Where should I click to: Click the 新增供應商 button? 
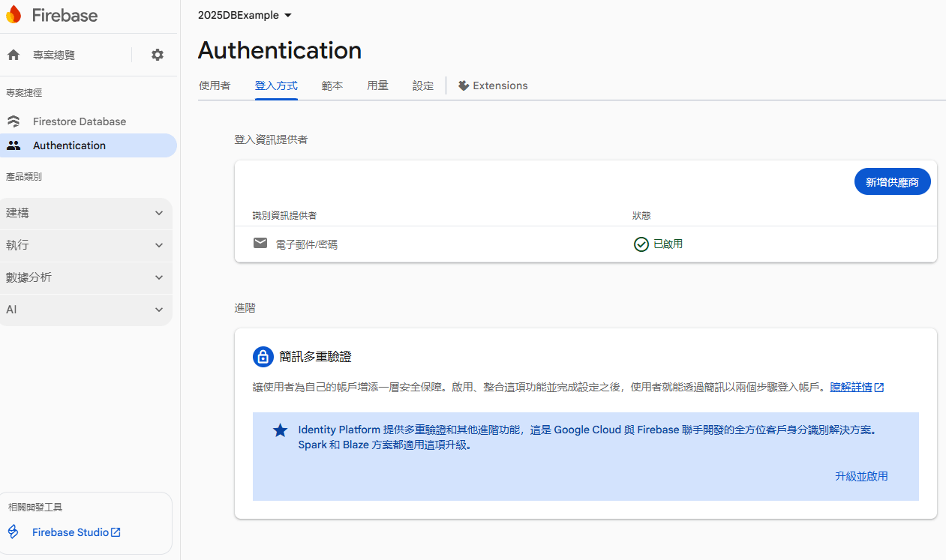pyautogui.click(x=893, y=182)
